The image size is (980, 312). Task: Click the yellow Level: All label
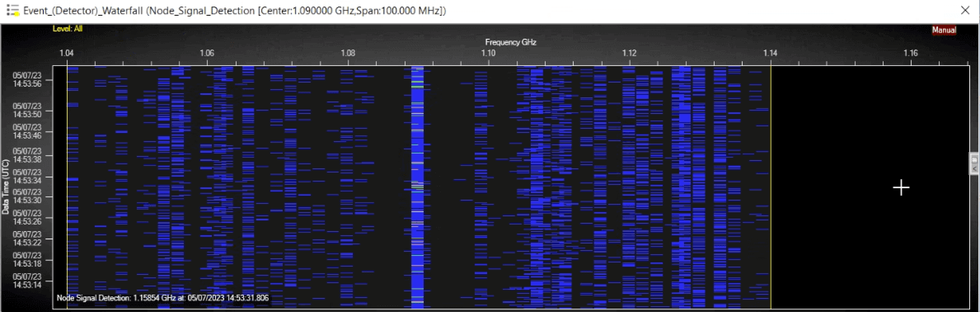[x=68, y=28]
